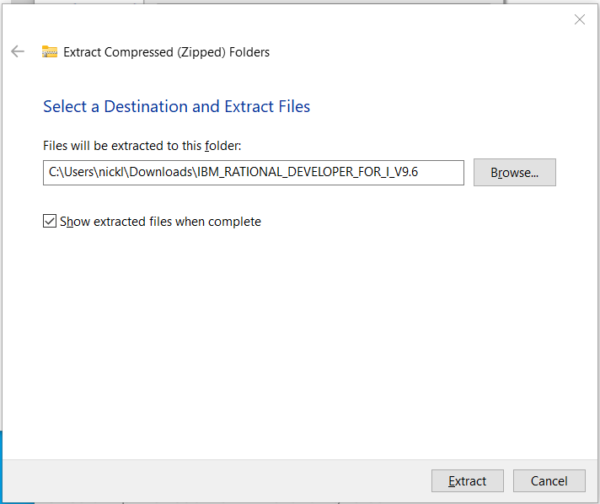Click the zipped folder icon beside the title
600x504 pixels.
click(49, 52)
